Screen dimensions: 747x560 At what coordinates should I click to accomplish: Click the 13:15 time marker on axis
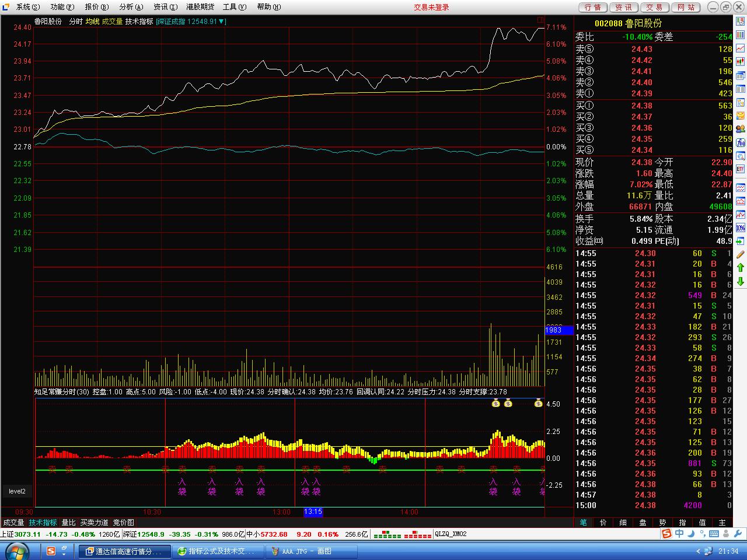click(x=313, y=512)
